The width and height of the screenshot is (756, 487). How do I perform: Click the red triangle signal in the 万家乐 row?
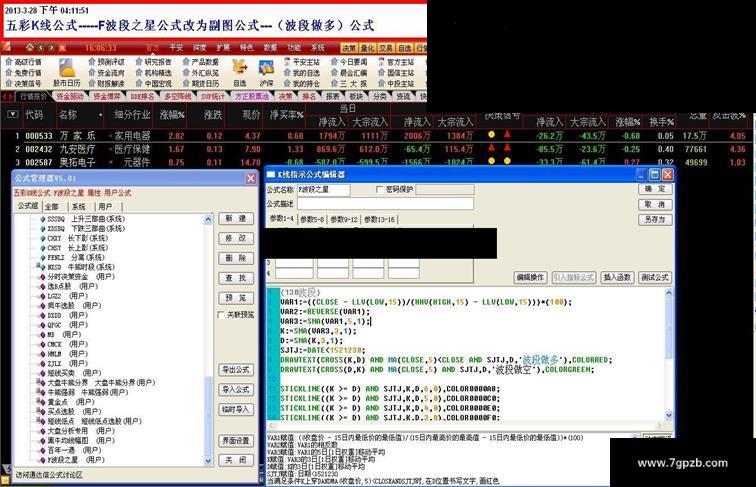pyautogui.click(x=507, y=134)
